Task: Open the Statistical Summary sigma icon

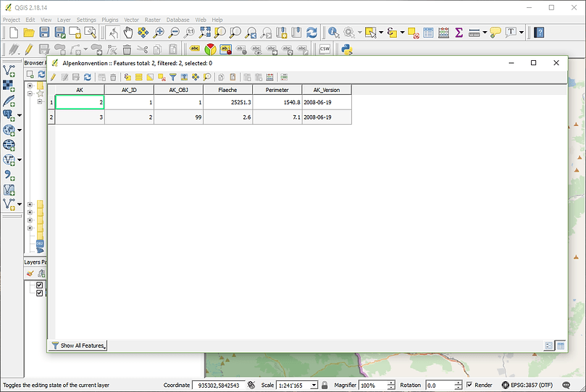Action: (x=459, y=33)
